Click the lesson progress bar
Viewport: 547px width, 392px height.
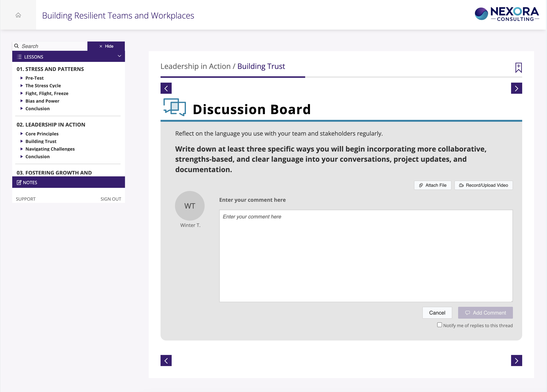(341, 77)
